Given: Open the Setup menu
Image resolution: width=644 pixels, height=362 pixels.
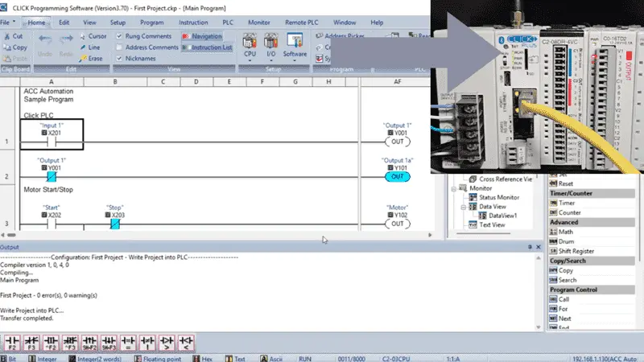Looking at the screenshot, I should click(118, 23).
